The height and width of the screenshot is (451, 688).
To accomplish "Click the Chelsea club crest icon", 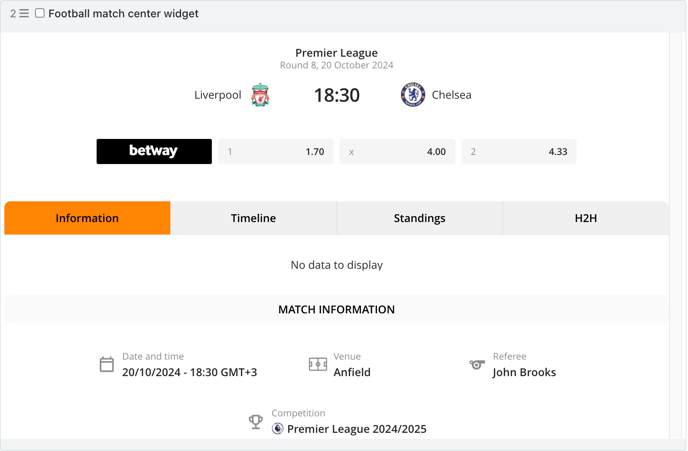I will (x=413, y=95).
